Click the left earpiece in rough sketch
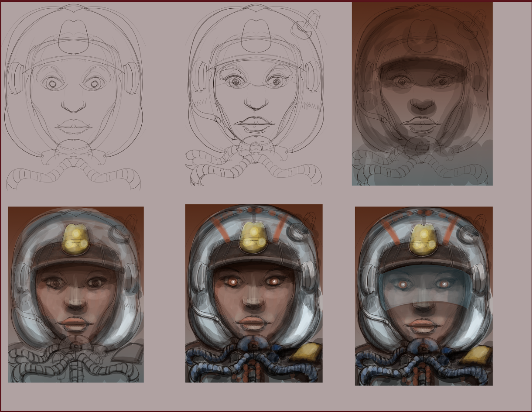 tap(16, 78)
